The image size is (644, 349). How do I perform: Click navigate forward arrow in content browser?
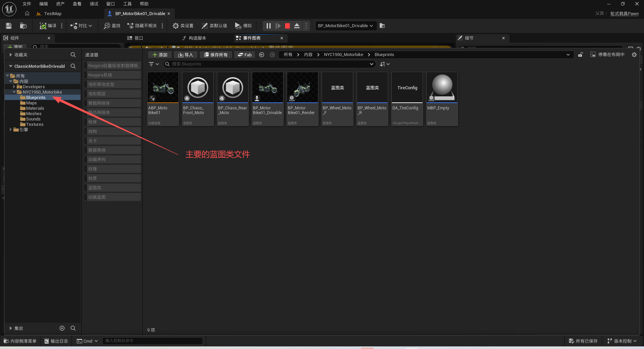[x=272, y=55]
